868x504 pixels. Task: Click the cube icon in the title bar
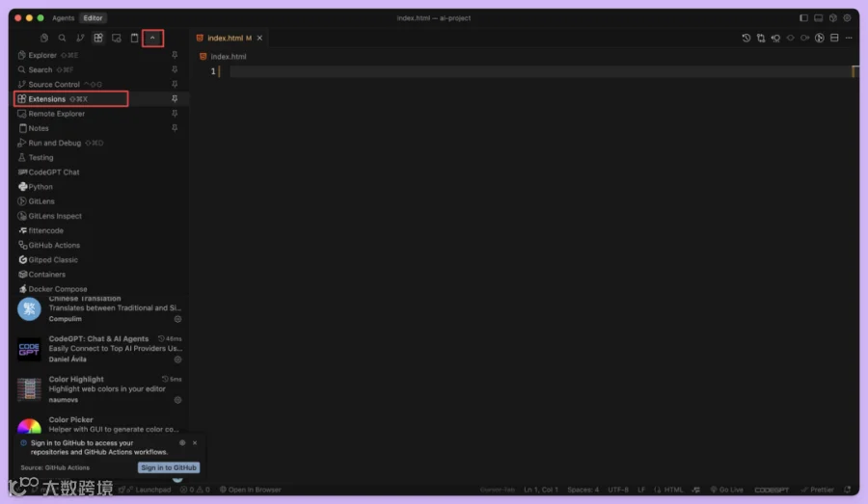pos(833,18)
